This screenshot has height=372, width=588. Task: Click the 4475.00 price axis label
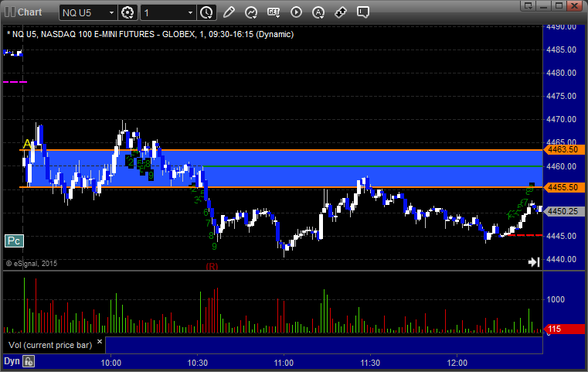pos(562,96)
